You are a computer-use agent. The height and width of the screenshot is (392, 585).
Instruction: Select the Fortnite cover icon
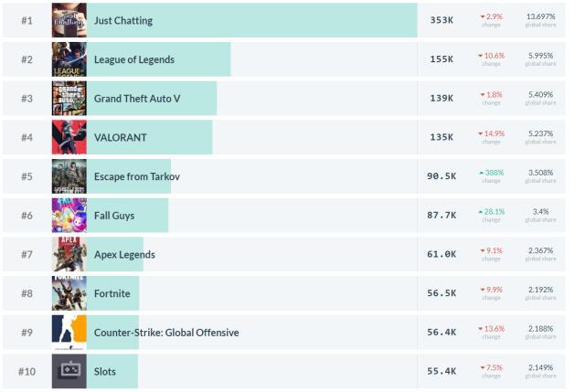point(69,293)
